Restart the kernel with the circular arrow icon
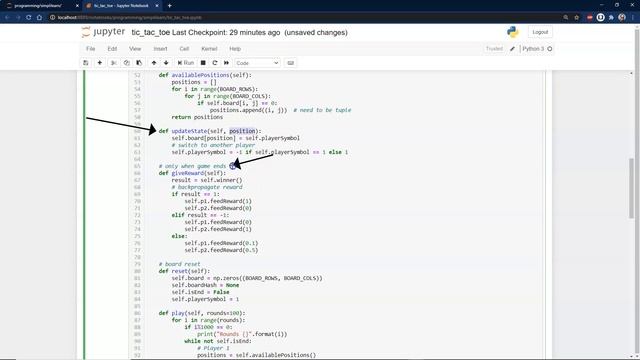The width and height of the screenshot is (640, 360). click(215, 63)
